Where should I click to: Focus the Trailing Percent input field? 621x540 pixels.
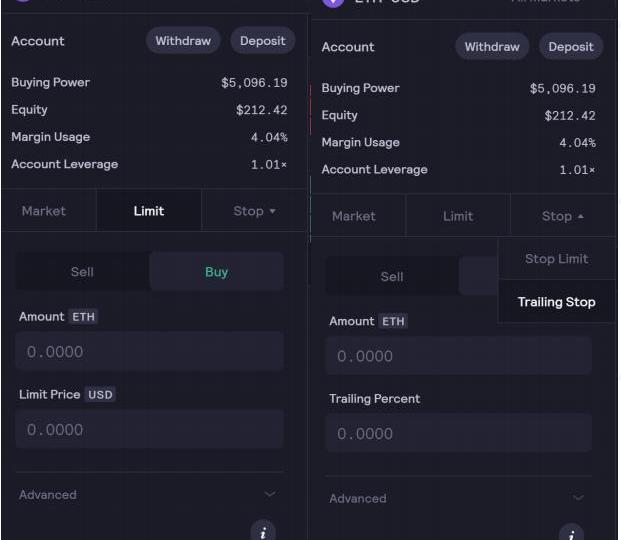(458, 433)
